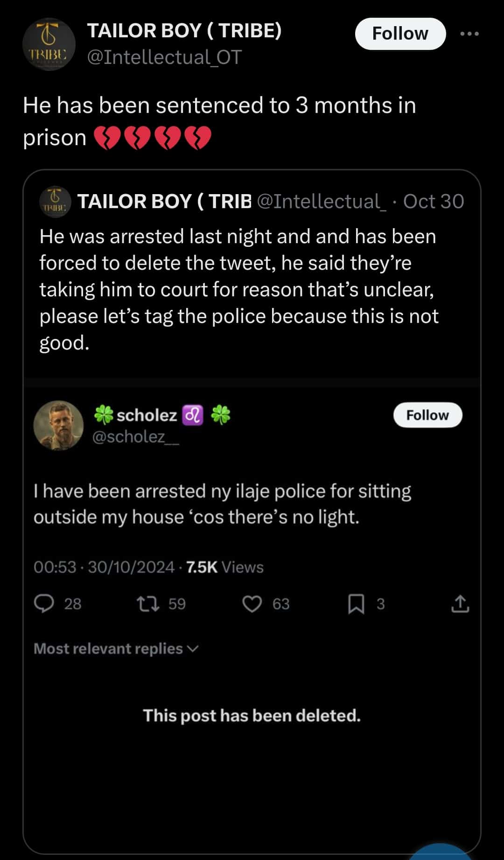Tap the reply speech bubble icon

44,603
